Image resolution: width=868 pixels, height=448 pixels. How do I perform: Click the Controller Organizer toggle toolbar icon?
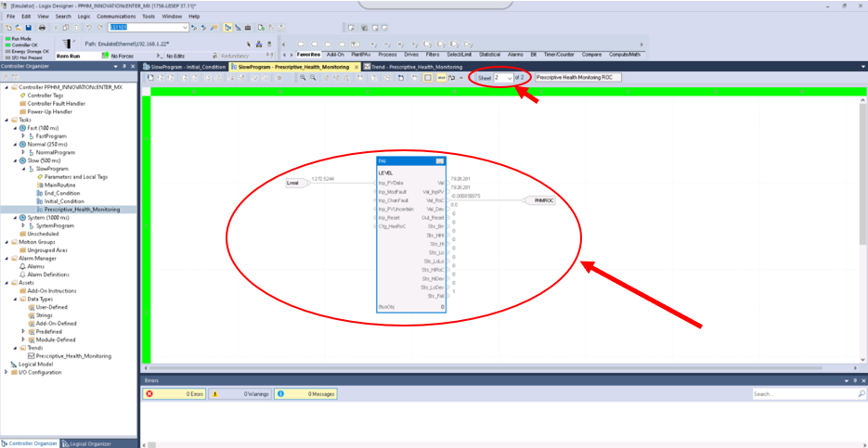(x=227, y=28)
